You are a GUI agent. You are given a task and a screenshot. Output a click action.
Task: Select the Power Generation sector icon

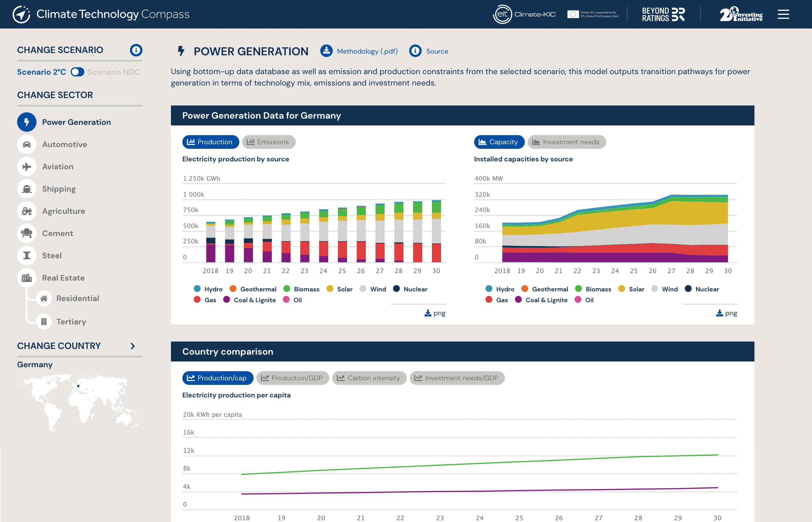[27, 122]
